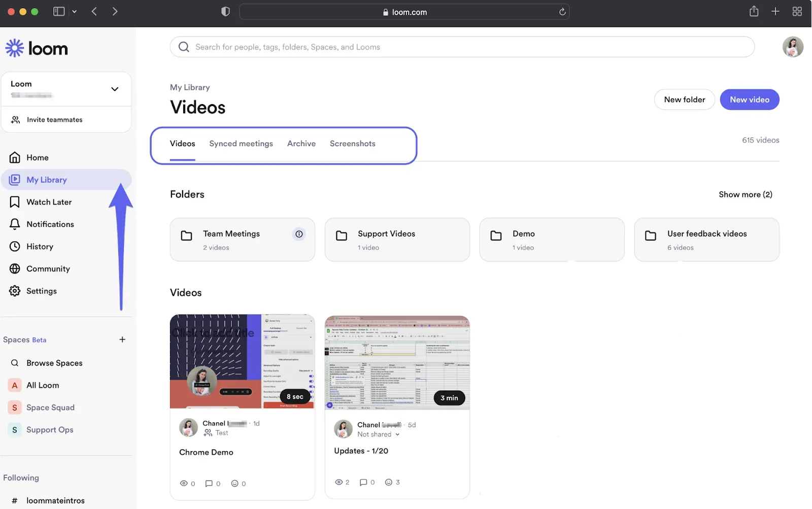
Task: Switch to the Synced meetings tab
Action: pyautogui.click(x=241, y=144)
